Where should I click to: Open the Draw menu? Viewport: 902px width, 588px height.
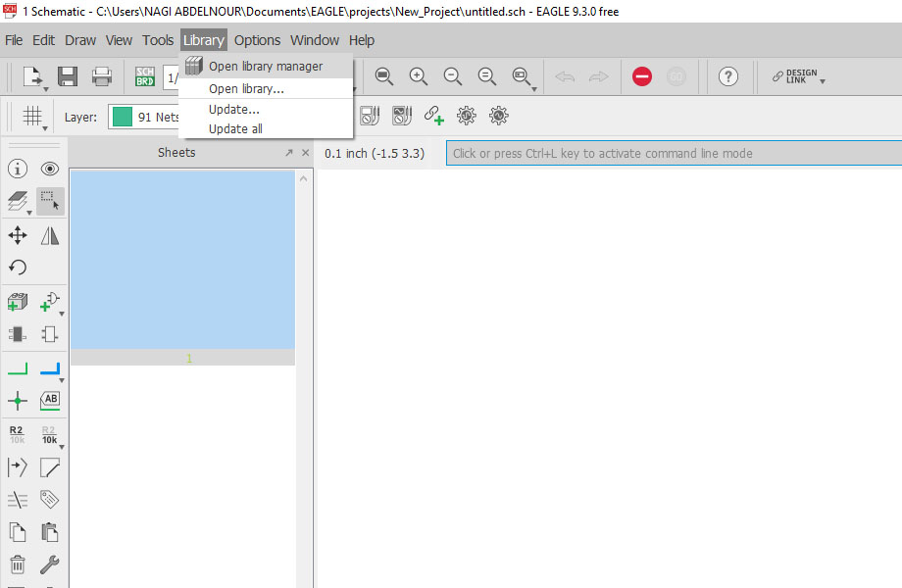click(80, 40)
